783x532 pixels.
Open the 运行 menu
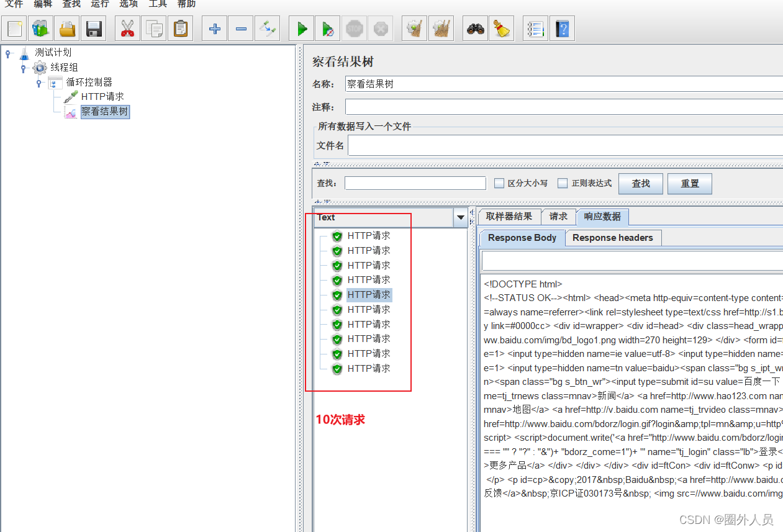click(100, 4)
